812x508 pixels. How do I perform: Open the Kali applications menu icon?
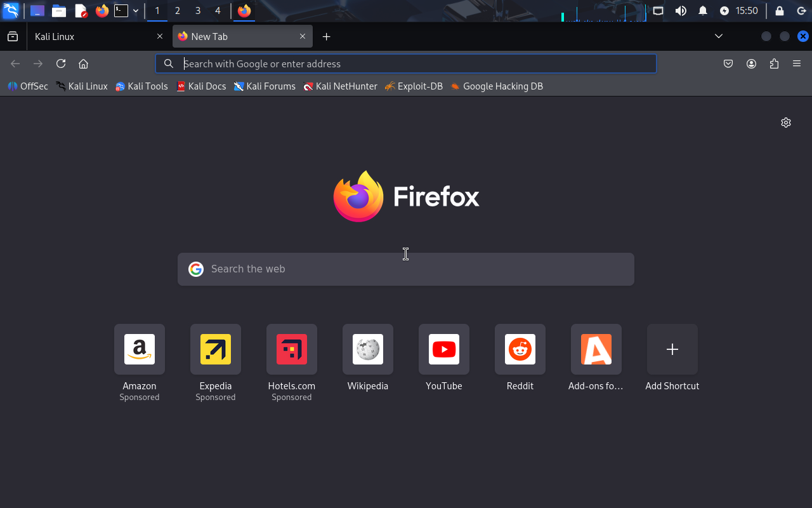pos(11,11)
